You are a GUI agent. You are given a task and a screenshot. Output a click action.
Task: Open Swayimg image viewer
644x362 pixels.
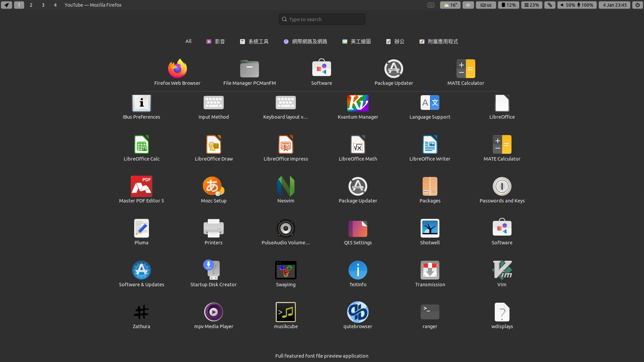286,274
